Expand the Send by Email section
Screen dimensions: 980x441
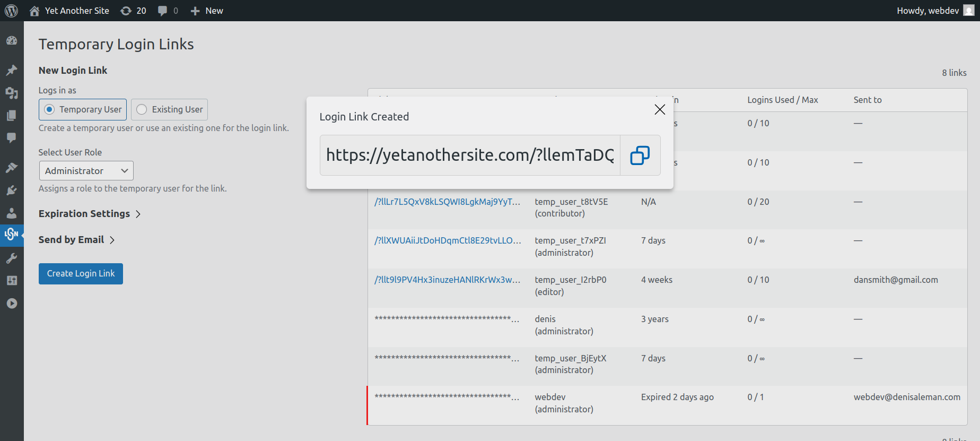coord(77,240)
